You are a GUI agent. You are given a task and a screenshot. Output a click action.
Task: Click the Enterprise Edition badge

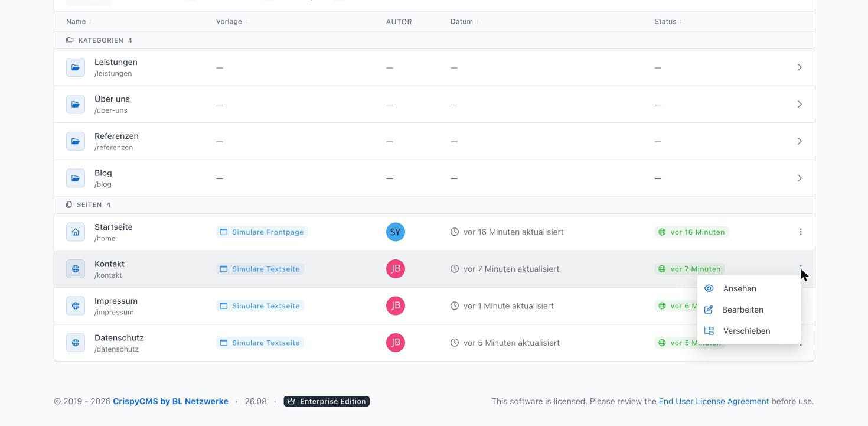(327, 401)
